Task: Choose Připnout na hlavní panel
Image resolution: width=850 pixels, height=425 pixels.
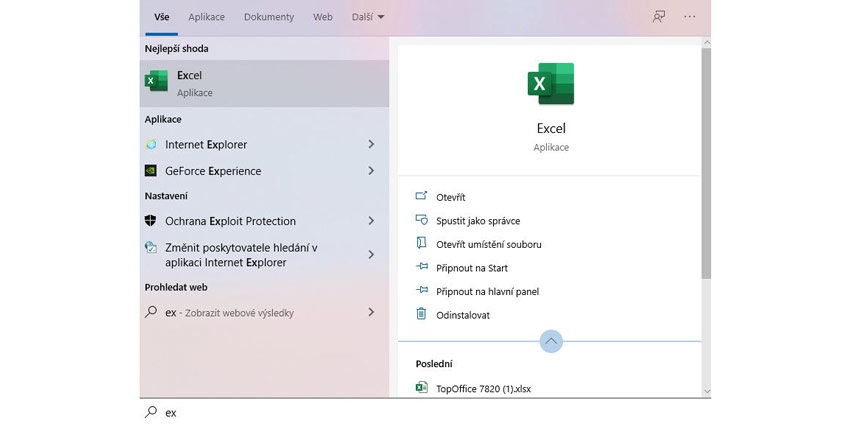Action: point(487,292)
